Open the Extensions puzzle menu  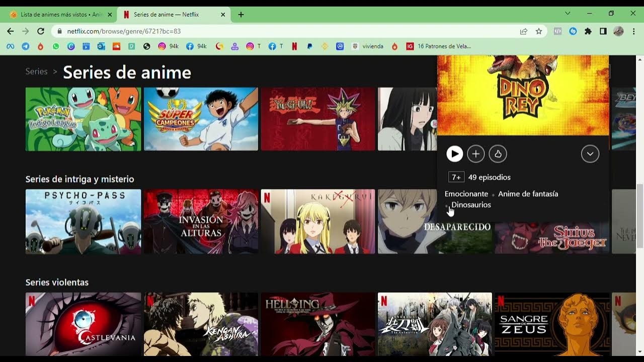pyautogui.click(x=588, y=31)
